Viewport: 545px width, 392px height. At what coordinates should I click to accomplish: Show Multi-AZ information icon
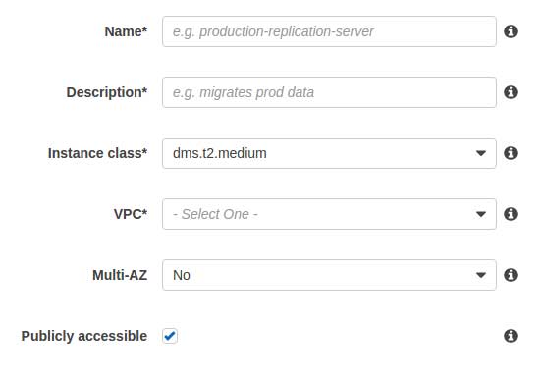(x=511, y=275)
